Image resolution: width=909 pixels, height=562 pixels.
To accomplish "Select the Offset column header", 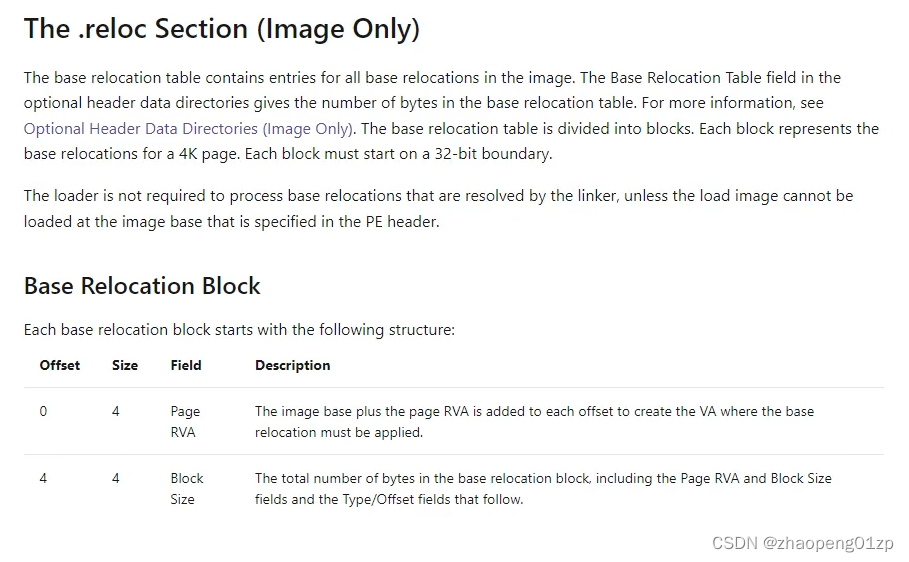I will [x=60, y=365].
